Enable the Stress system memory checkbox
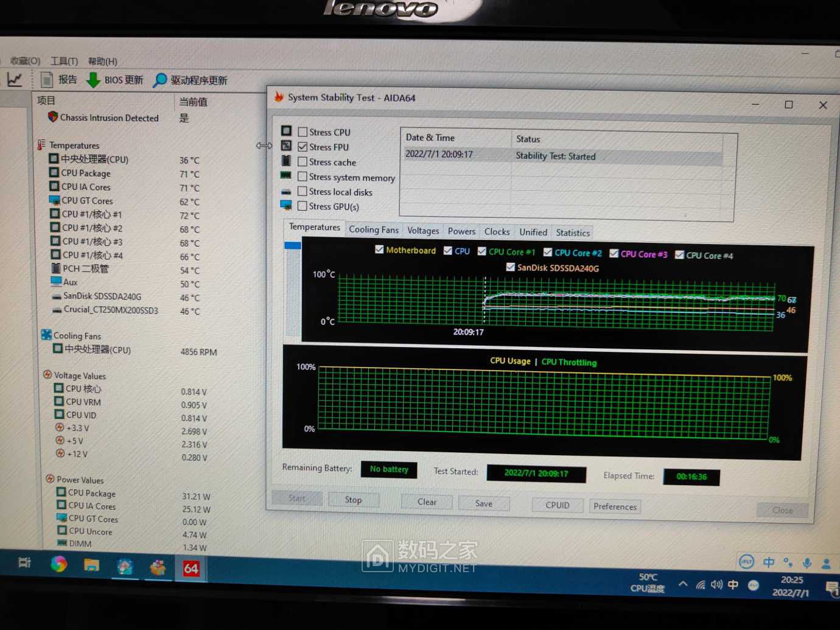840x630 pixels. pos(303,177)
